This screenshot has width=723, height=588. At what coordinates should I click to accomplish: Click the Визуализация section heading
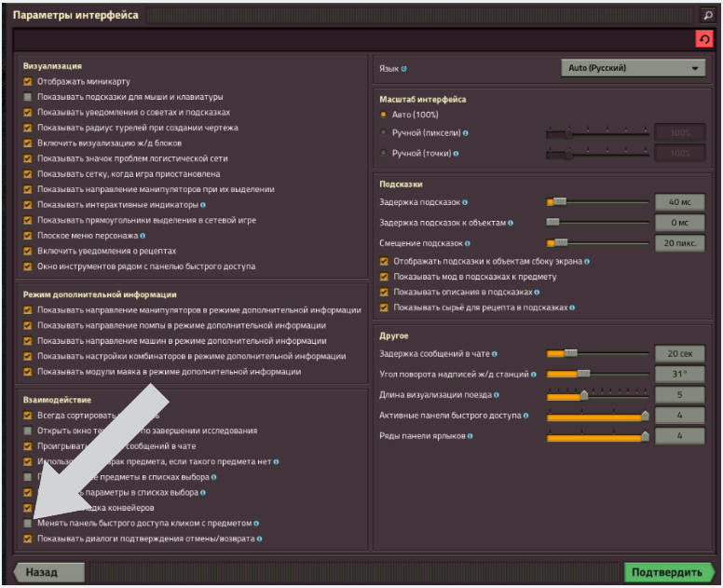[x=52, y=66]
